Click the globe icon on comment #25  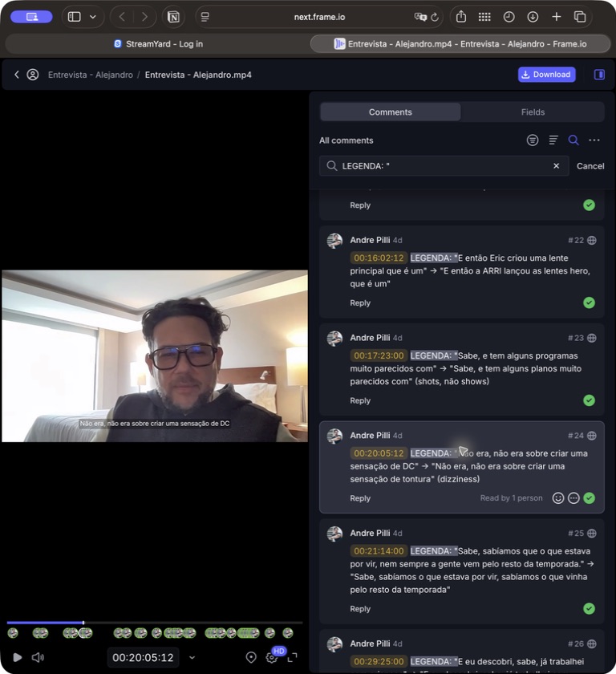point(591,533)
